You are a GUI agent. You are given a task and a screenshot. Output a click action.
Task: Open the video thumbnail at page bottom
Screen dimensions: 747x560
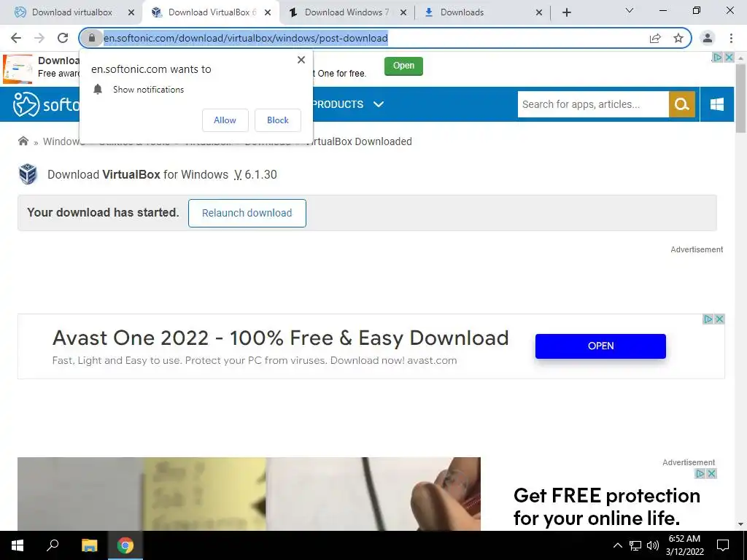[x=249, y=494]
